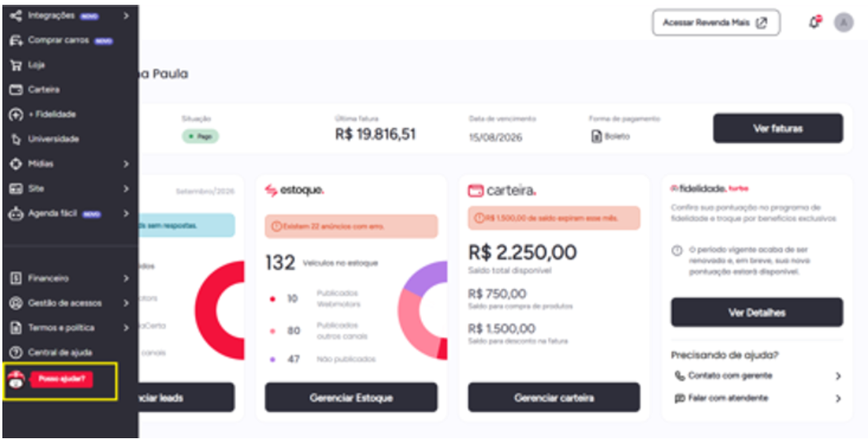Expand the Mídias submenu chevron
Image resolution: width=868 pixels, height=439 pixels.
pos(126,164)
